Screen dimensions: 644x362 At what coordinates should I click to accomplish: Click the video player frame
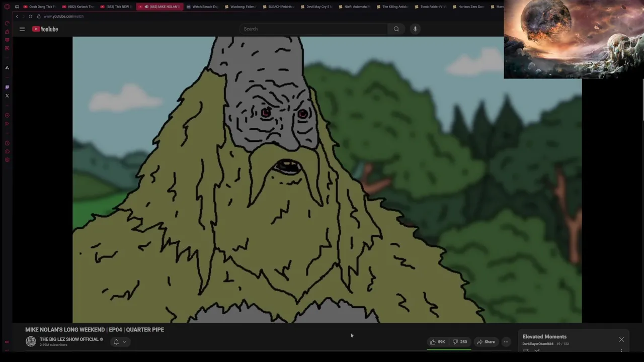click(x=327, y=179)
